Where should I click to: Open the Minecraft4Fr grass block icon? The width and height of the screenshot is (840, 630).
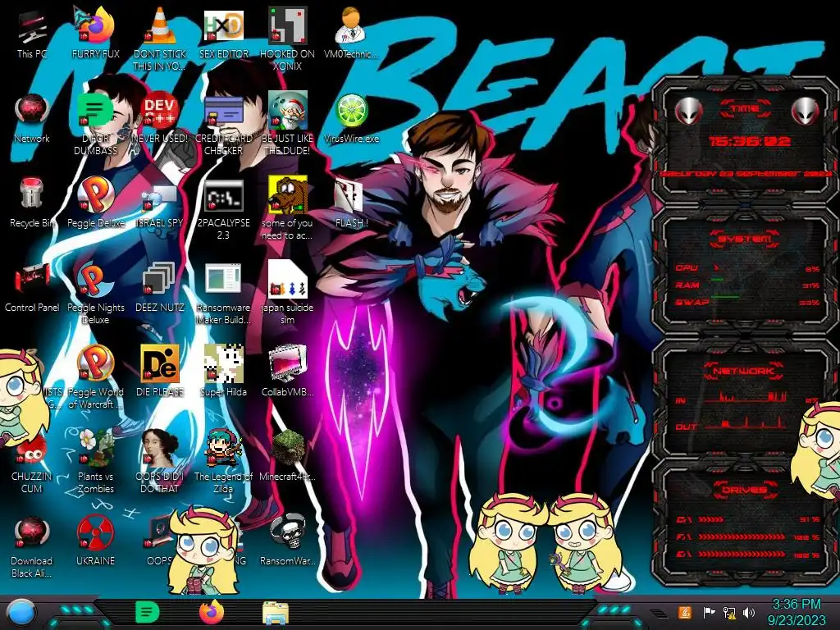point(287,456)
